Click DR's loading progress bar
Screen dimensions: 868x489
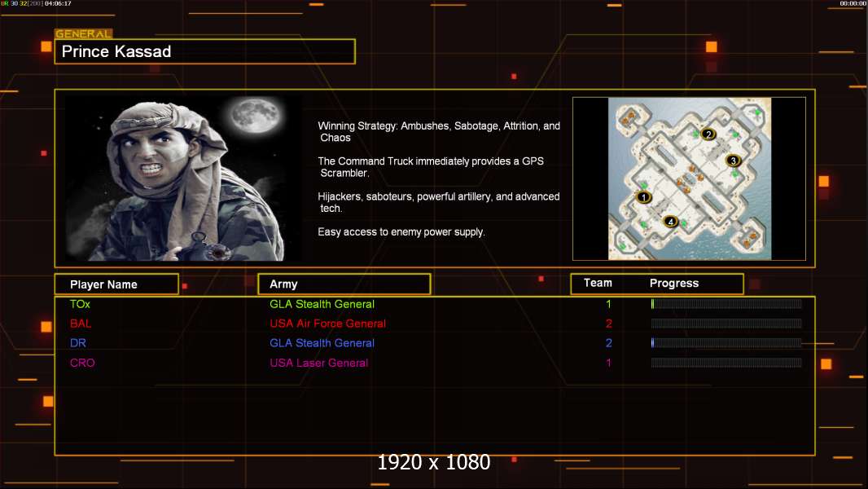(726, 343)
